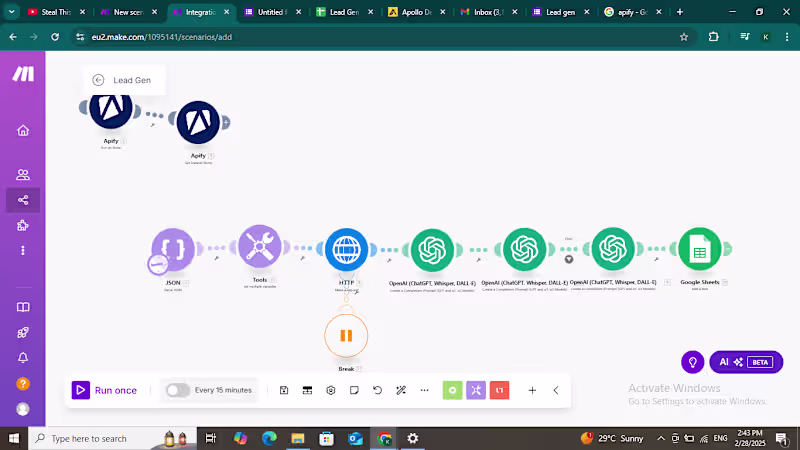Viewport: 800px width, 450px height.
Task: Open the Tools module
Action: [260, 247]
